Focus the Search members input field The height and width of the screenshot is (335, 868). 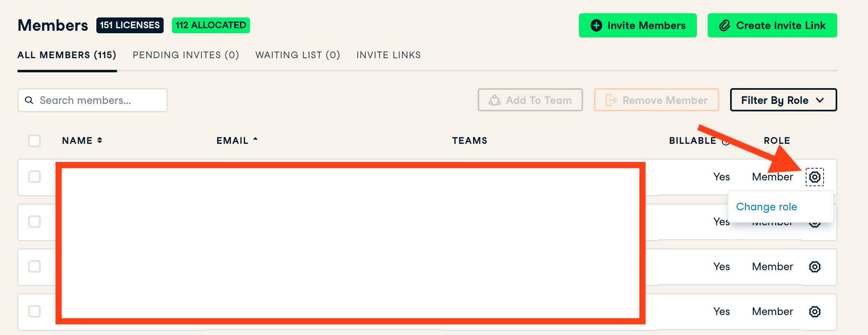coord(100,100)
